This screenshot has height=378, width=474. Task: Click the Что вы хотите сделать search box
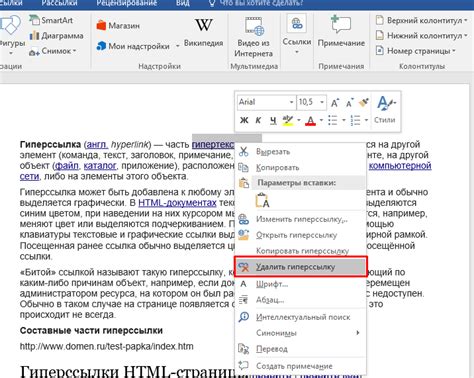[x=257, y=3]
